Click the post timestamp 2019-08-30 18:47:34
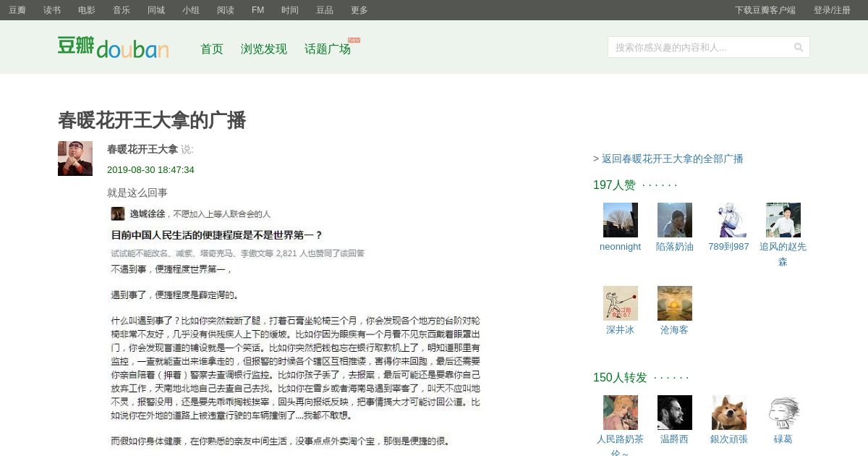This screenshot has width=868, height=456. point(150,169)
